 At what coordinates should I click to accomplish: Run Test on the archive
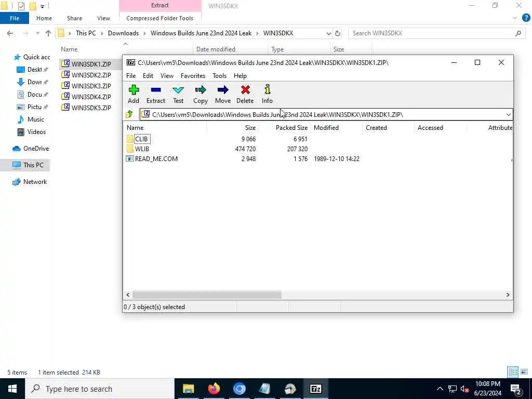[178, 94]
